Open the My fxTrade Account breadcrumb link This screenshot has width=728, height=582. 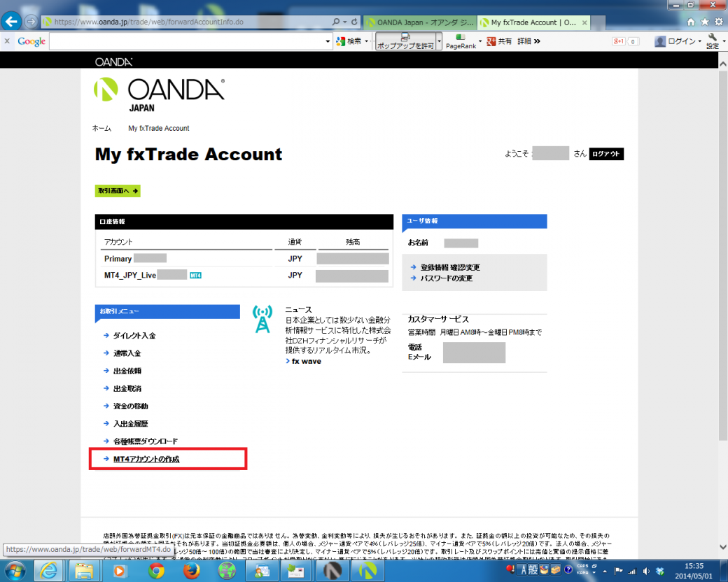pos(159,128)
